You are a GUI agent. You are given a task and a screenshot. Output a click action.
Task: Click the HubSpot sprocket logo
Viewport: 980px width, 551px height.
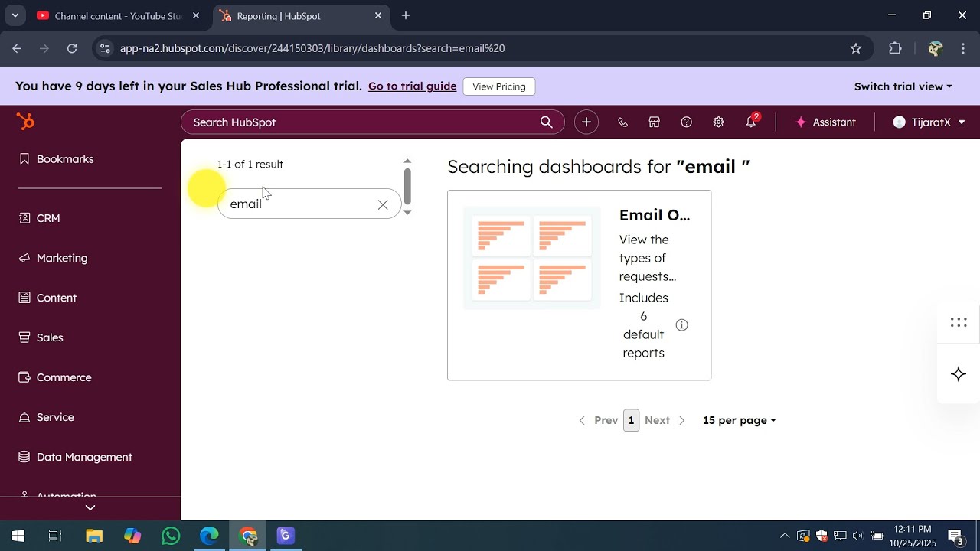[25, 122]
